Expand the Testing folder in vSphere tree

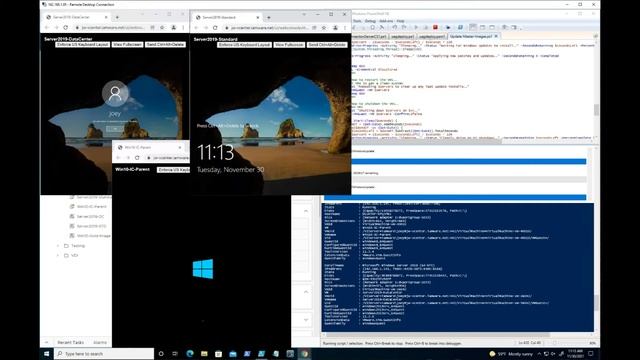coord(58,246)
